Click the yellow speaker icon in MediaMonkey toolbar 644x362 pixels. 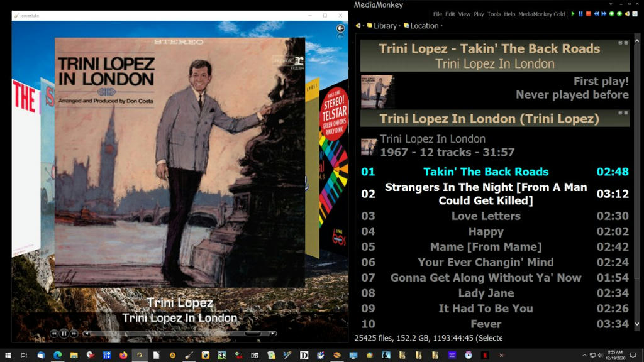click(627, 14)
